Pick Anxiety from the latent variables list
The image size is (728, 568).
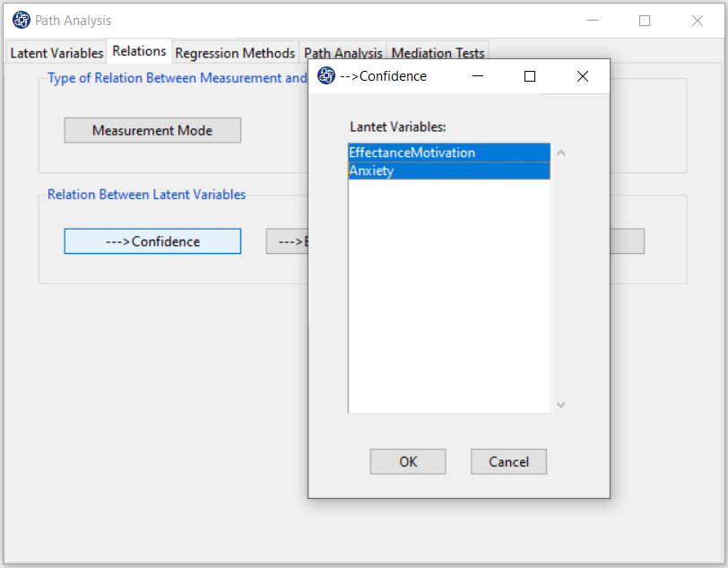pyautogui.click(x=372, y=170)
